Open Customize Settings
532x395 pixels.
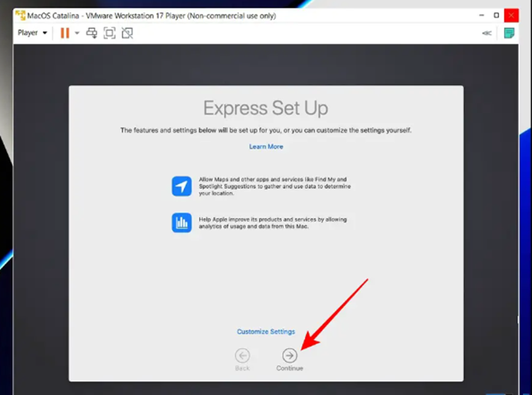pyautogui.click(x=266, y=331)
